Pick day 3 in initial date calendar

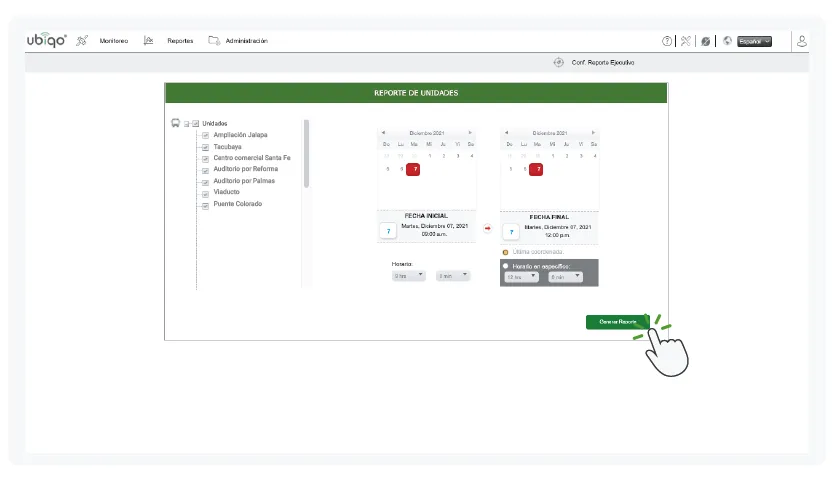[457, 156]
